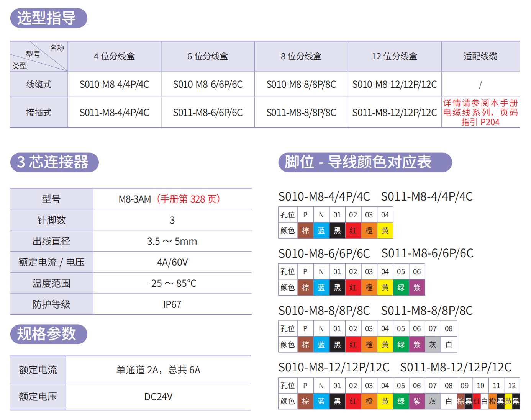Select the 针脚数 row label
Viewport: 531px width, 420px height.
pyautogui.click(x=51, y=220)
